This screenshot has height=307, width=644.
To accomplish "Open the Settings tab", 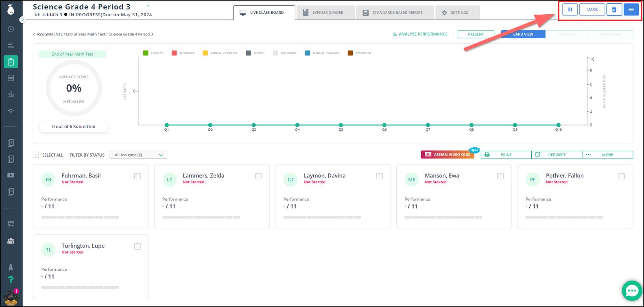I will click(457, 13).
